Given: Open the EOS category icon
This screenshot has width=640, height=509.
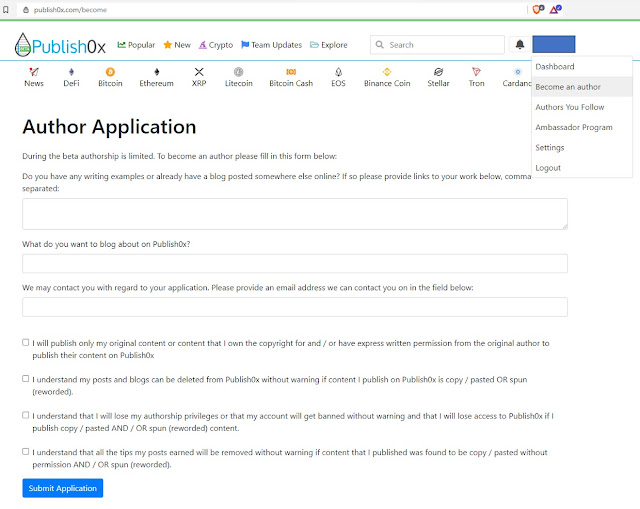Looking at the screenshot, I should click(x=338, y=72).
